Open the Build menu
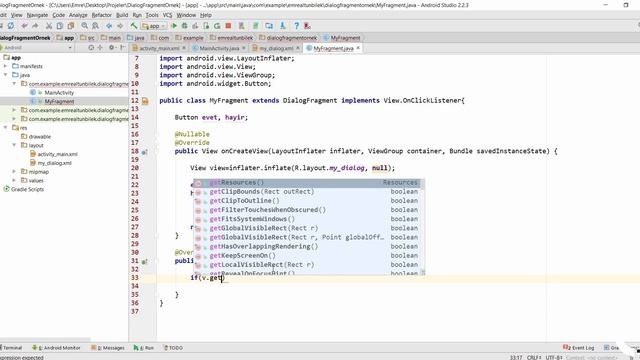This screenshot has height=360, width=640. pos(122,15)
